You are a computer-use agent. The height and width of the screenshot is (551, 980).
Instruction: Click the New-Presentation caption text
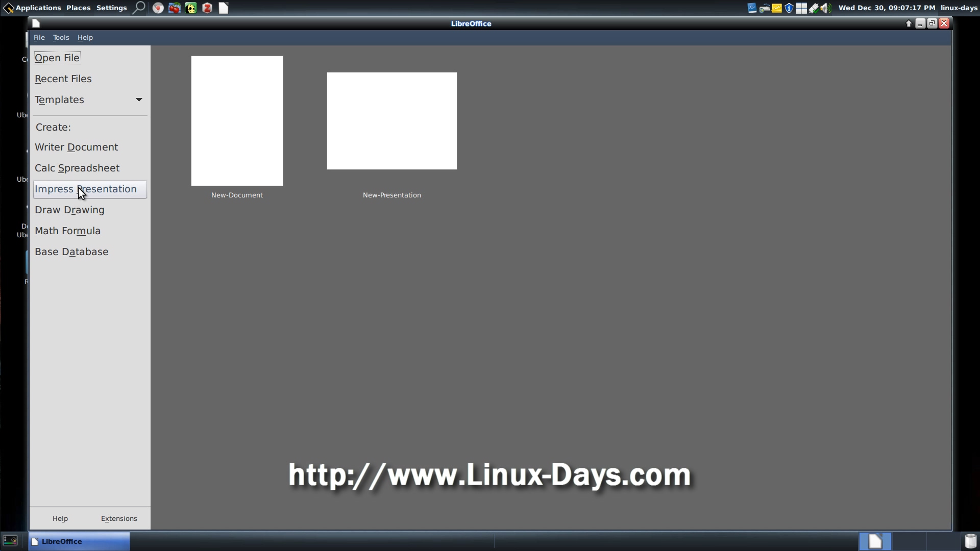tap(392, 195)
